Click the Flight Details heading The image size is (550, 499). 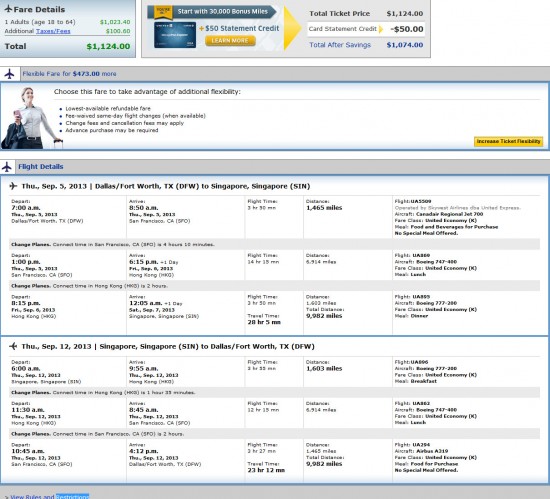tap(41, 167)
